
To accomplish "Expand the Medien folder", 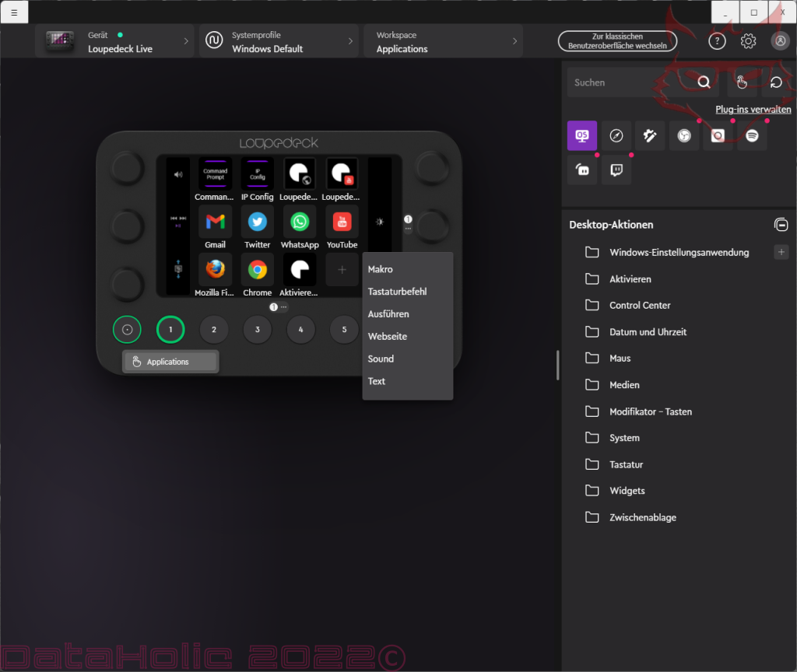I will click(613, 385).
